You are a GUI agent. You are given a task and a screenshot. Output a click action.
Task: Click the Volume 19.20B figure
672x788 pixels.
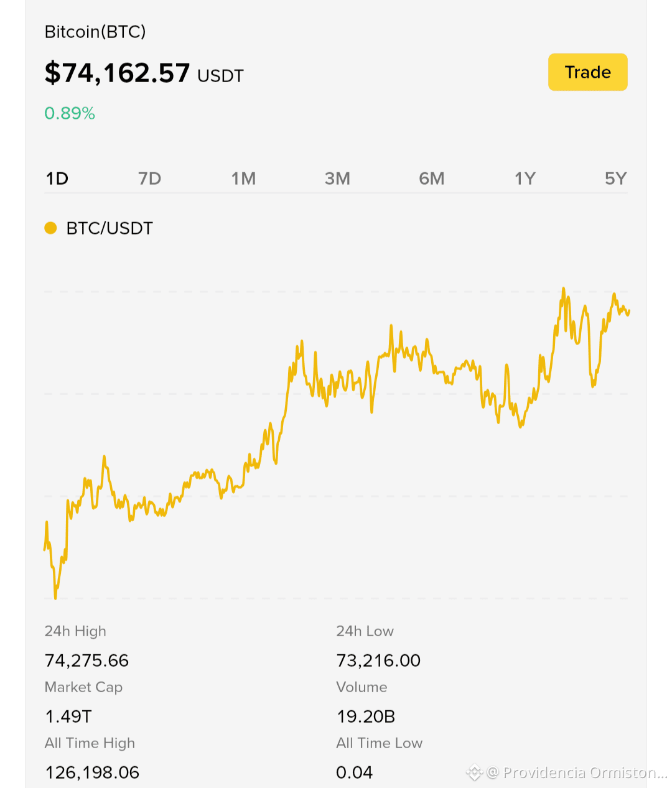366,716
